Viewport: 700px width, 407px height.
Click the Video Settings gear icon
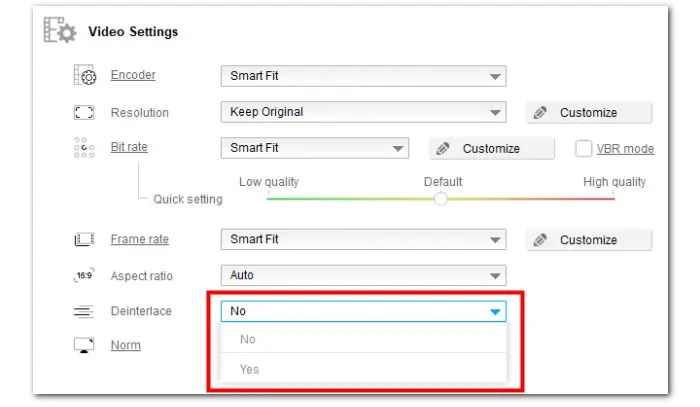(59, 32)
